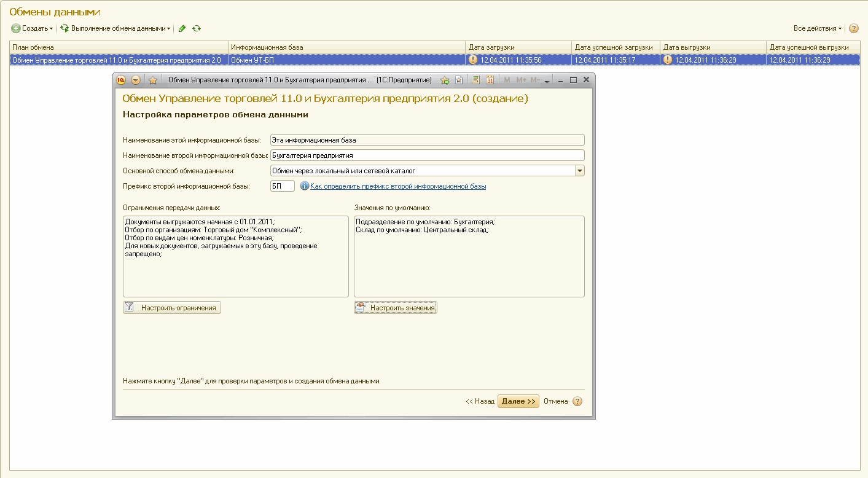Image resolution: width=868 pixels, height=478 pixels.
Task: Open the Создать dropdown menu
Action: click(x=33, y=28)
